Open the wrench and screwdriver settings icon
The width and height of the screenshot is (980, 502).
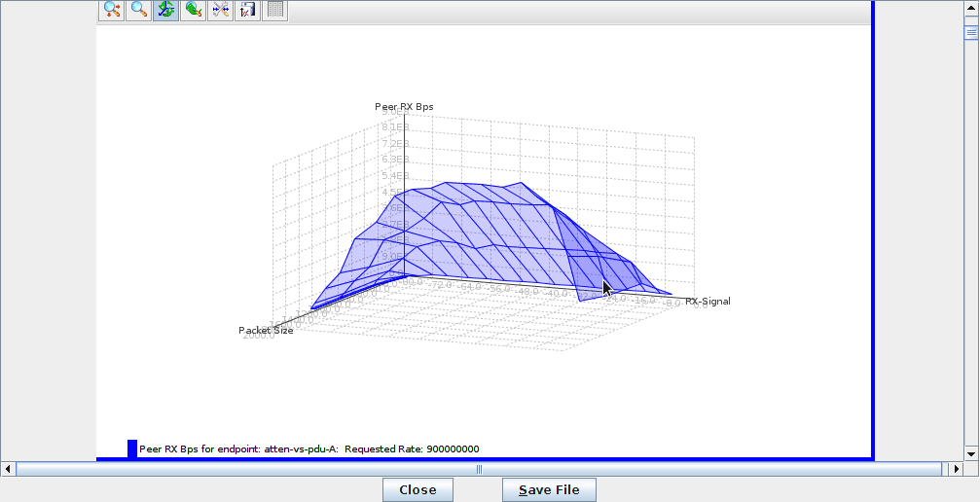tap(221, 10)
